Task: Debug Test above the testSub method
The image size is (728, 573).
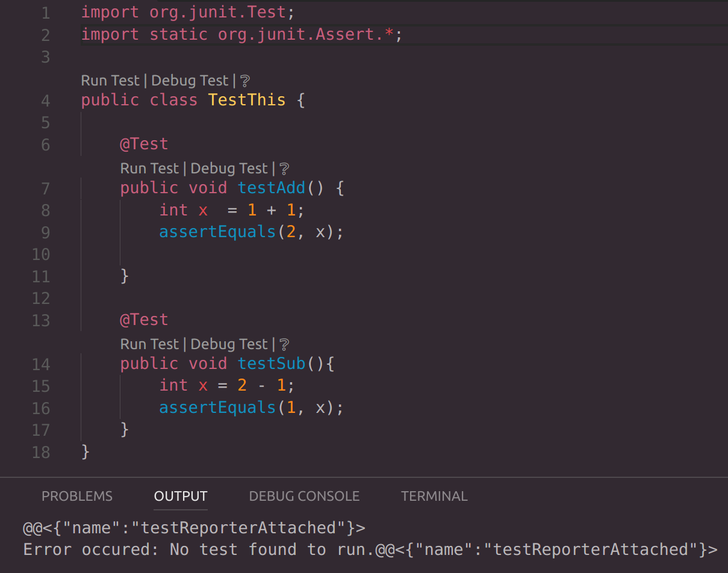Action: point(229,344)
